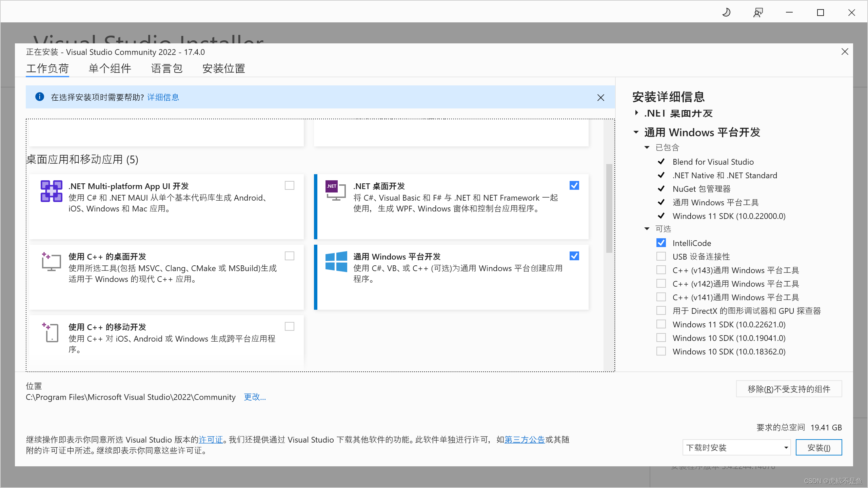Check Windows 10 SDK (10.0.19041.0)

click(661, 338)
